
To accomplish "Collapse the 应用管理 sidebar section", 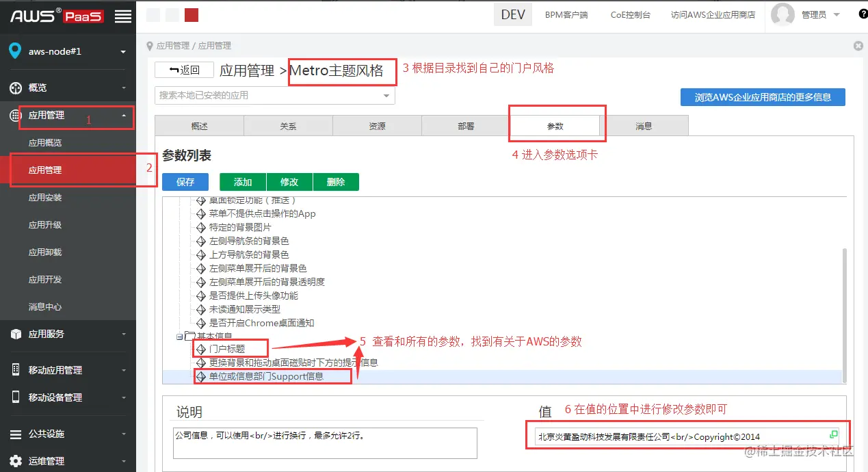I will [x=124, y=116].
